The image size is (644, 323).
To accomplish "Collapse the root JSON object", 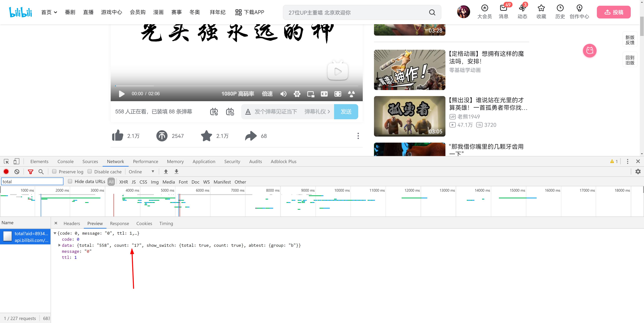I will [x=55, y=233].
